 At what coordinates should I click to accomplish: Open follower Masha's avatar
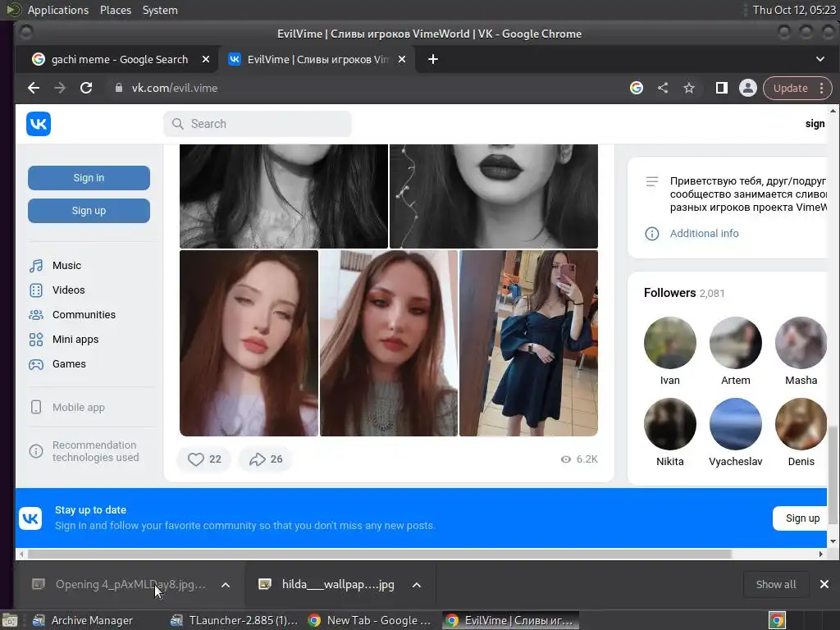pyautogui.click(x=801, y=343)
